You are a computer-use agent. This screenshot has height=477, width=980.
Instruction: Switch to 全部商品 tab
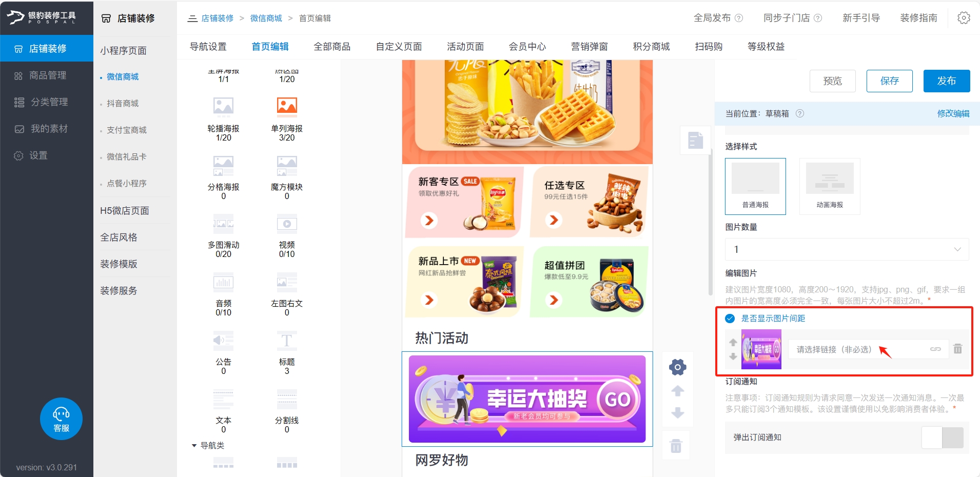coord(332,47)
